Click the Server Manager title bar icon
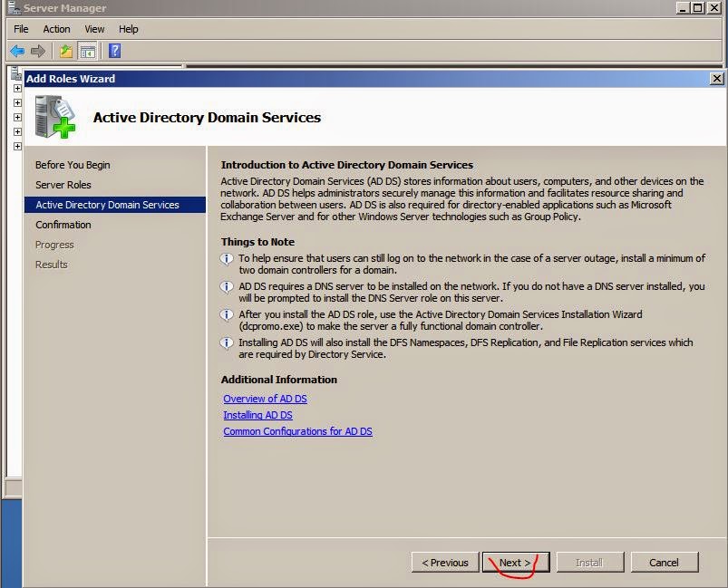The image size is (728, 588). tap(14, 7)
